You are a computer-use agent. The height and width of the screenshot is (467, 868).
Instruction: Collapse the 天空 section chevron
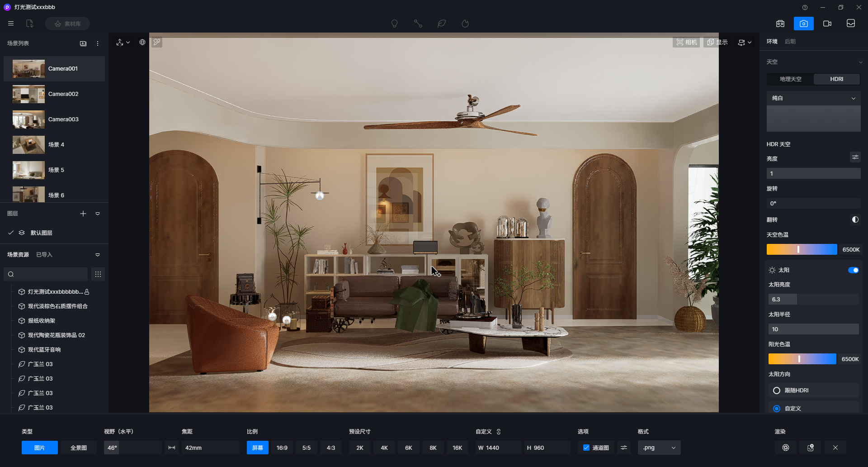tap(860, 62)
